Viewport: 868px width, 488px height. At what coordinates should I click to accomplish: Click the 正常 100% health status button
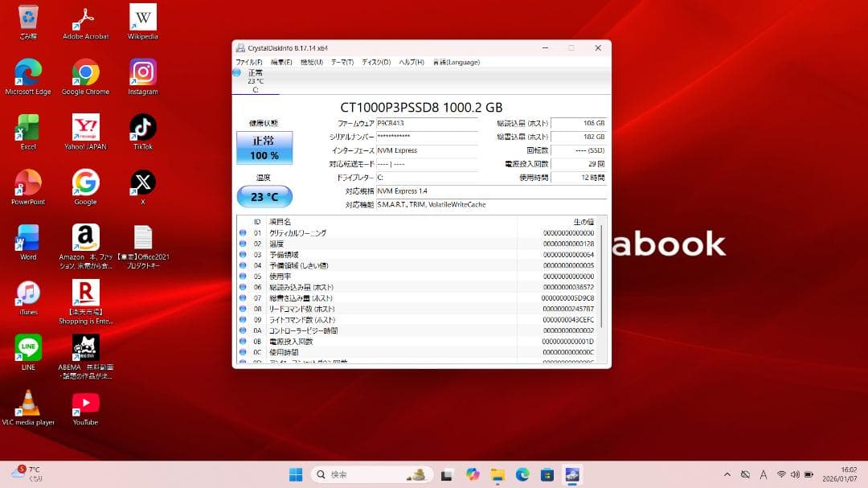(x=264, y=147)
